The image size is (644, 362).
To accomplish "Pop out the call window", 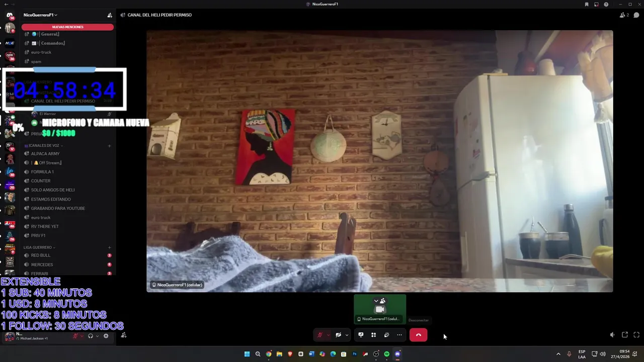I will tap(625, 335).
